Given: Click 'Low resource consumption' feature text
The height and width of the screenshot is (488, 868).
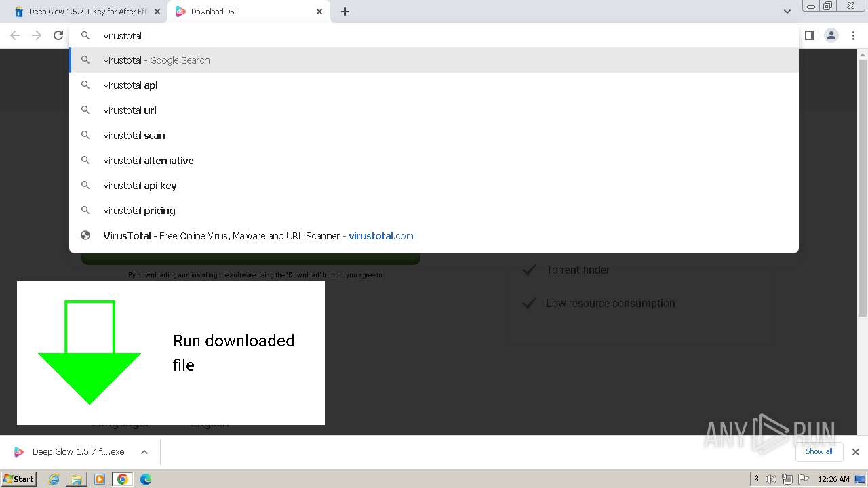Looking at the screenshot, I should (x=610, y=303).
